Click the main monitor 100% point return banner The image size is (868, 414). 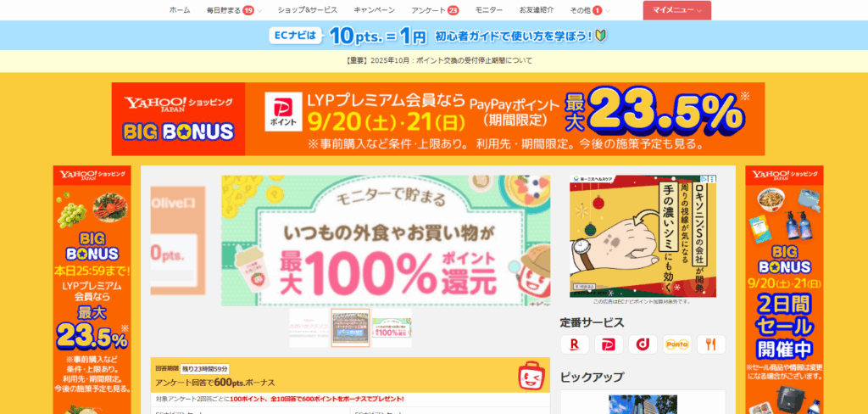[x=386, y=241]
